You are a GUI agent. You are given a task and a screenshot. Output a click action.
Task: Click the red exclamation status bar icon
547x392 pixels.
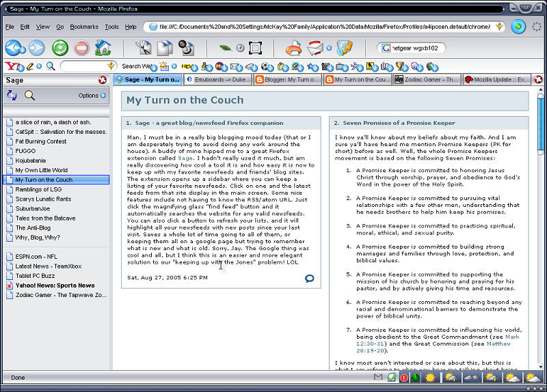coord(404,378)
